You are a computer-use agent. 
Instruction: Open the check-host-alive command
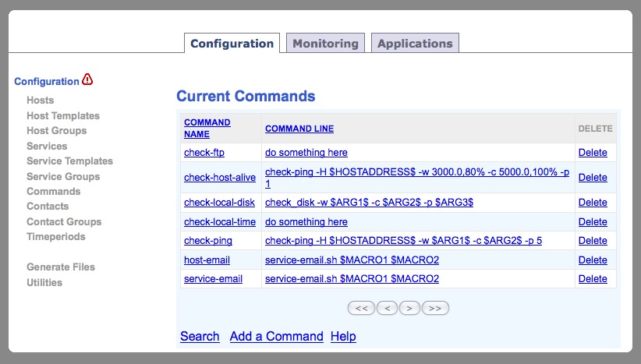(x=220, y=177)
